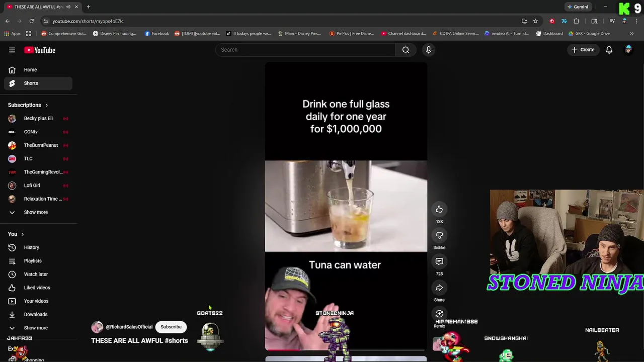This screenshot has height=362, width=644.
Task: Open the Channel dashboard bookmark
Action: pyautogui.click(x=404, y=34)
